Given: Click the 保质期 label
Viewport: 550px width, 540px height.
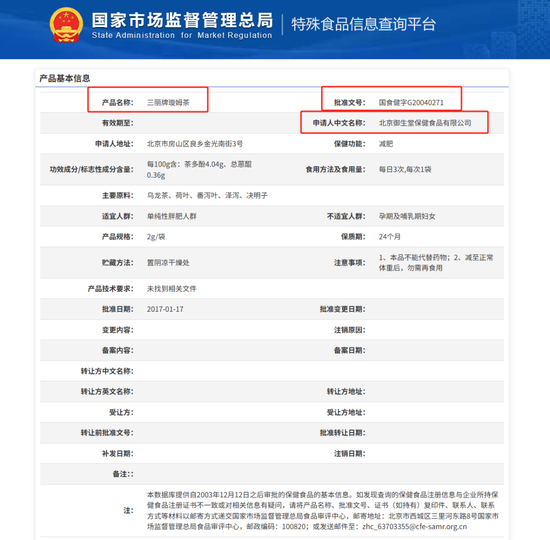Looking at the screenshot, I should 353,237.
